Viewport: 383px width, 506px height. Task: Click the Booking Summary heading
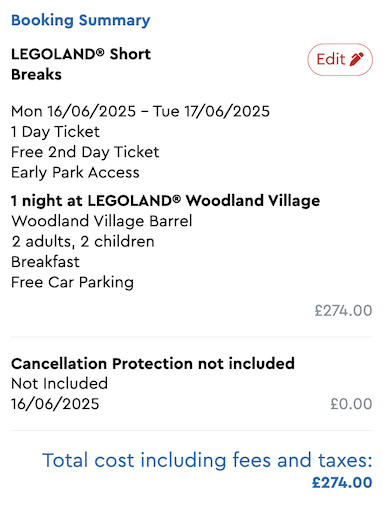81,20
